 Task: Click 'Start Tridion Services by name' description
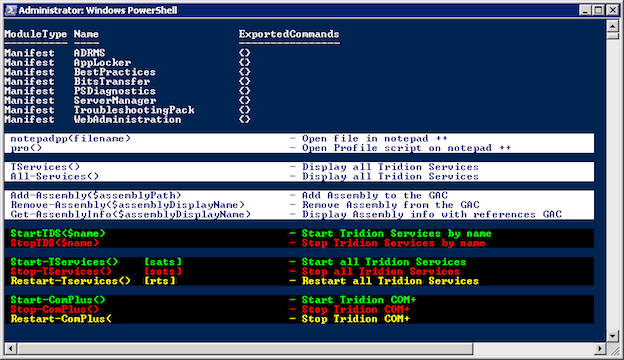coord(396,234)
